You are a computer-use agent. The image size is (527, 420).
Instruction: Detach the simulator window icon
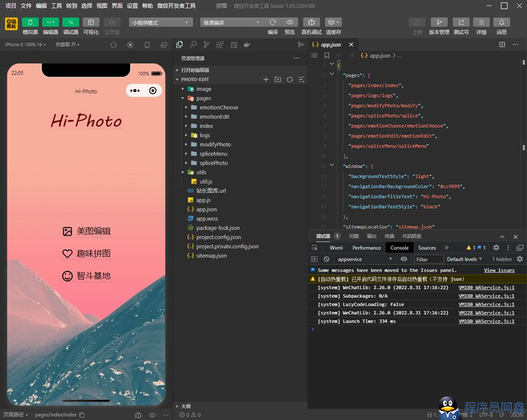click(164, 45)
